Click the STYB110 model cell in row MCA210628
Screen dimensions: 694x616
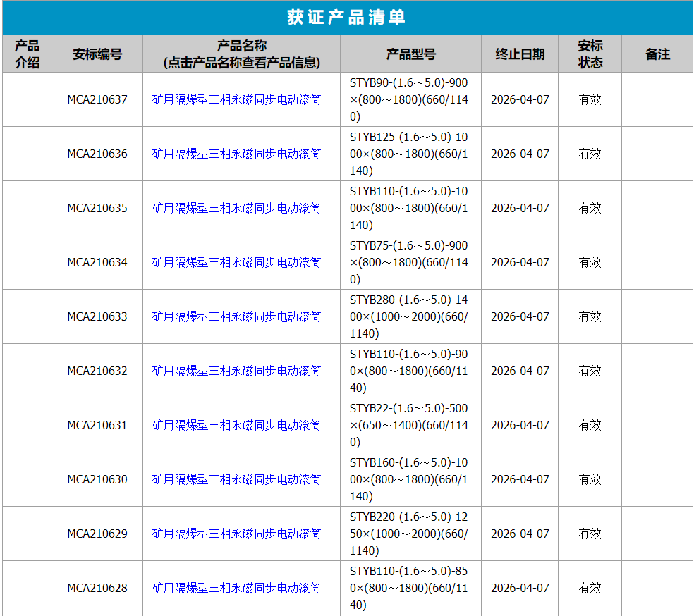410,588
